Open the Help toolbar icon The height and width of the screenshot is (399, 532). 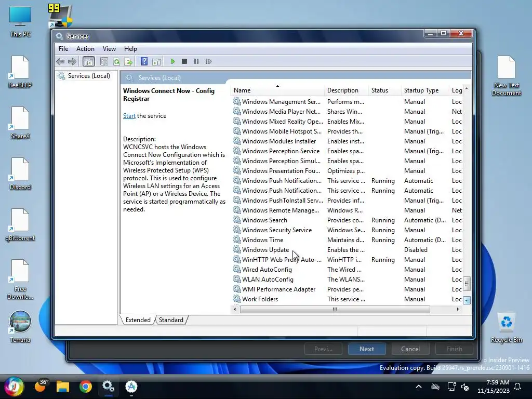144,61
